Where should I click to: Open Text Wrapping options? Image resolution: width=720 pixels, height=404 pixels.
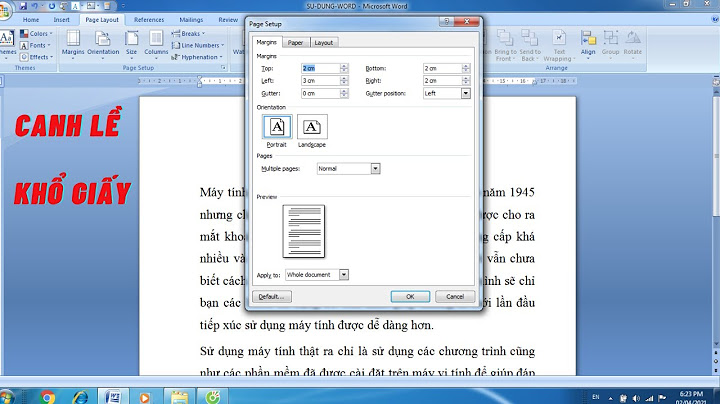click(559, 45)
